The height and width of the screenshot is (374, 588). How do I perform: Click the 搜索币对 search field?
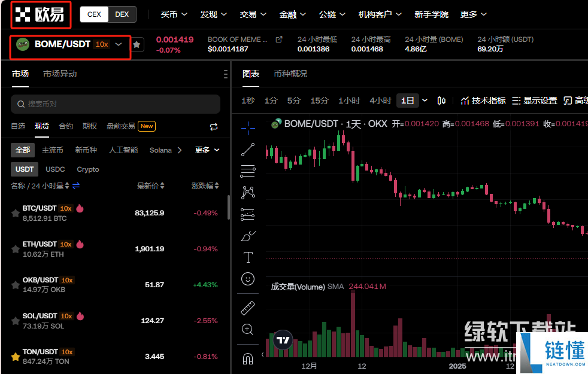pos(116,104)
